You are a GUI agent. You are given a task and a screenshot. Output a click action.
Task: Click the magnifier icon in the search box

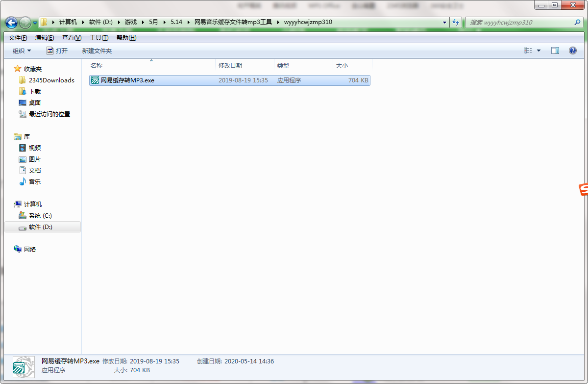pyautogui.click(x=577, y=22)
